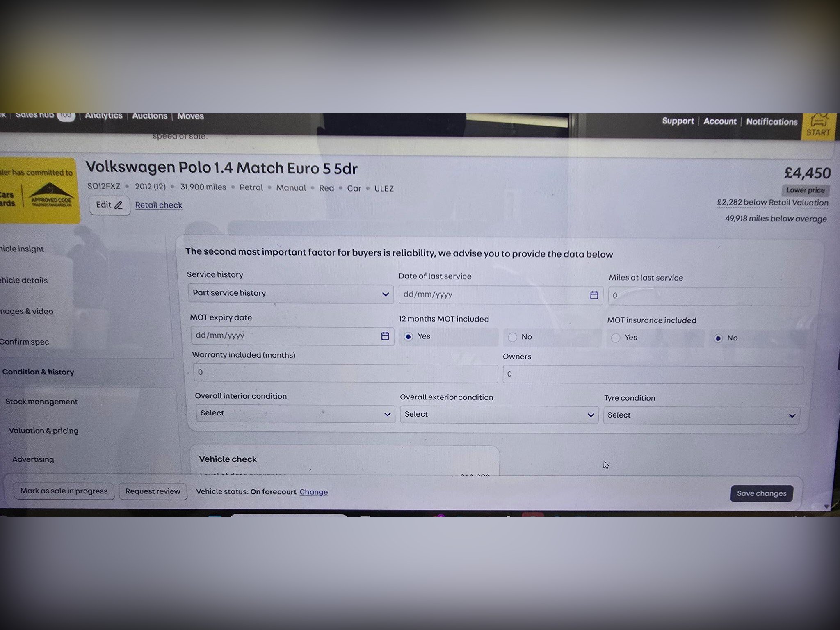Viewport: 840px width, 630px height.
Task: Click the 2012 (12) year text
Action: click(x=151, y=187)
